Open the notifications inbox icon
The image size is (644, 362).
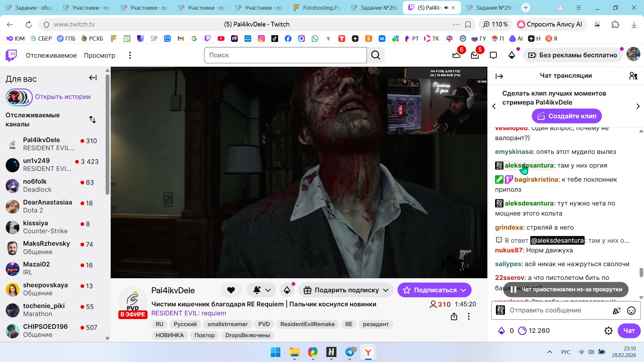[x=475, y=55]
